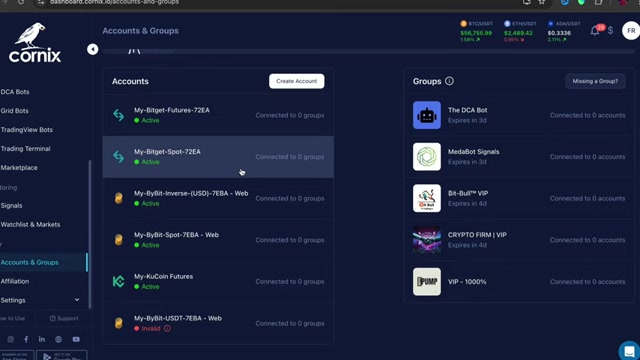This screenshot has height=360, width=640.
Task: Click the Create Account button
Action: [x=297, y=81]
